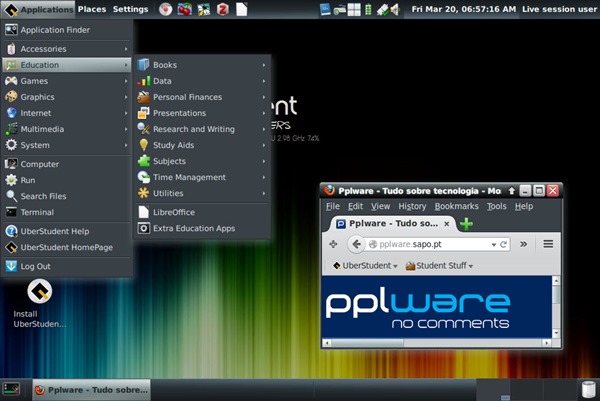
Task: Expand the Books submenu arrow
Action: click(x=264, y=65)
